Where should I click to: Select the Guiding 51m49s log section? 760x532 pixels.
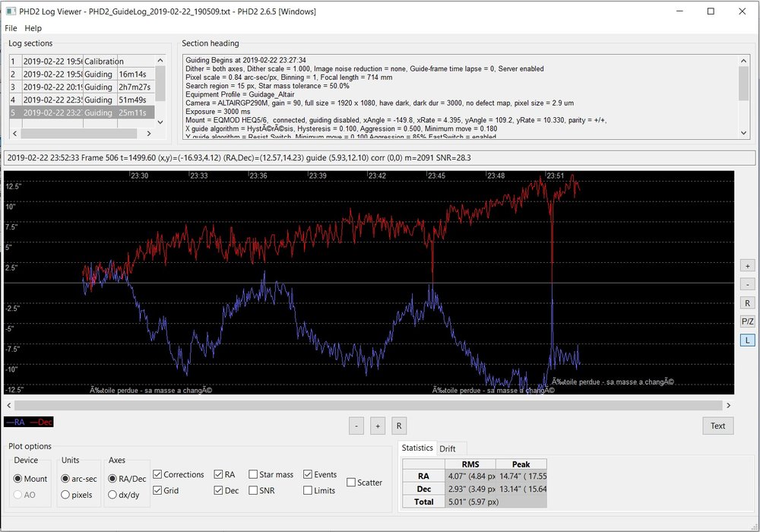coord(82,100)
